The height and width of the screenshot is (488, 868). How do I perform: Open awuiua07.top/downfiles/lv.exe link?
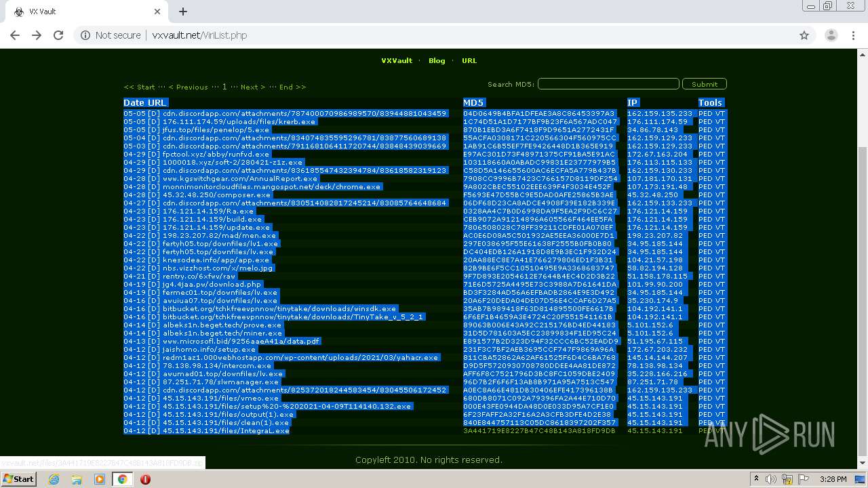[x=220, y=300]
